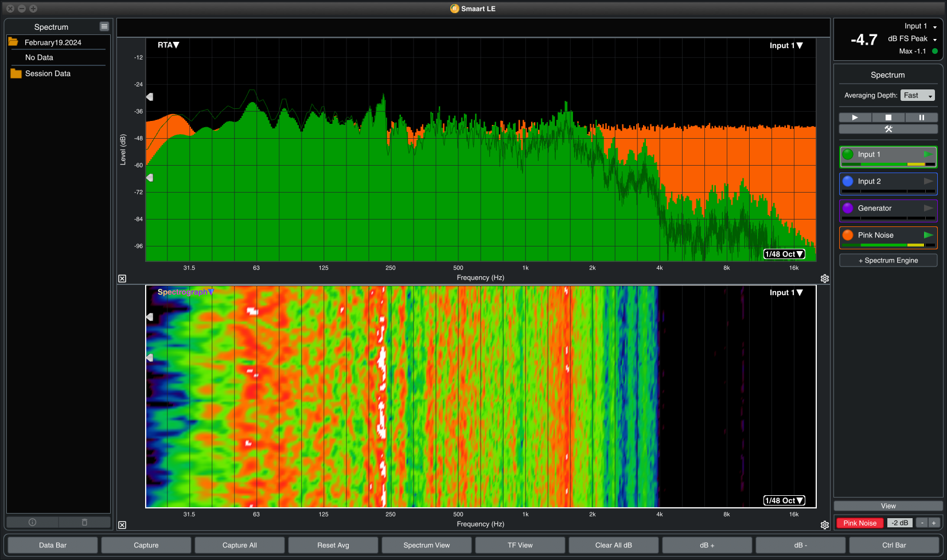Open the Spectrum data bar hamburger menu

pyautogui.click(x=104, y=26)
